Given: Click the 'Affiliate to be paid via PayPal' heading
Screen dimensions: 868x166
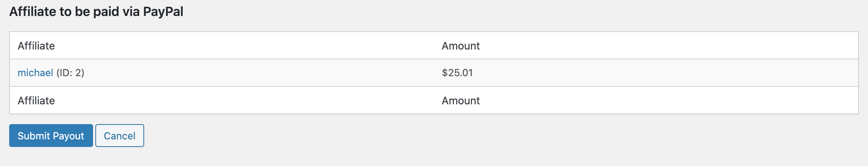Looking at the screenshot, I should [96, 12].
